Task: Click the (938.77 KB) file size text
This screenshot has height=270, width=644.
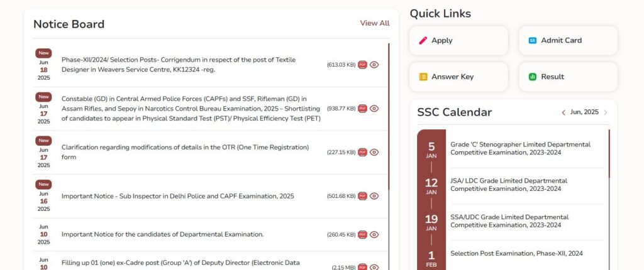Action: (x=341, y=109)
